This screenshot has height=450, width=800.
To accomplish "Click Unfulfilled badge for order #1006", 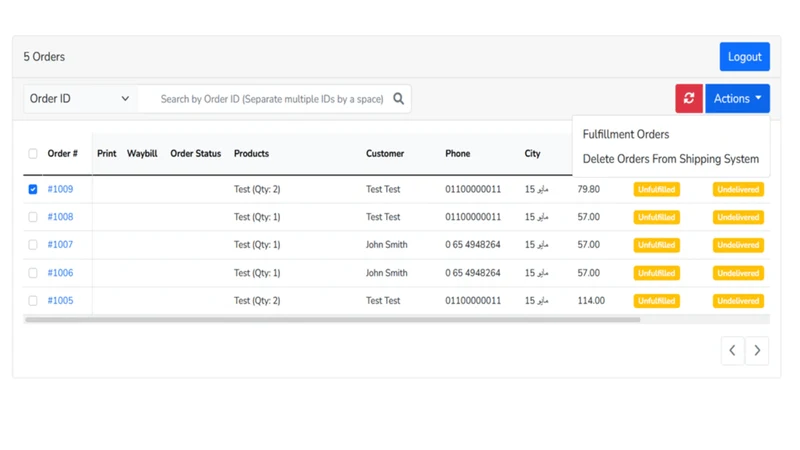I will pyautogui.click(x=657, y=273).
